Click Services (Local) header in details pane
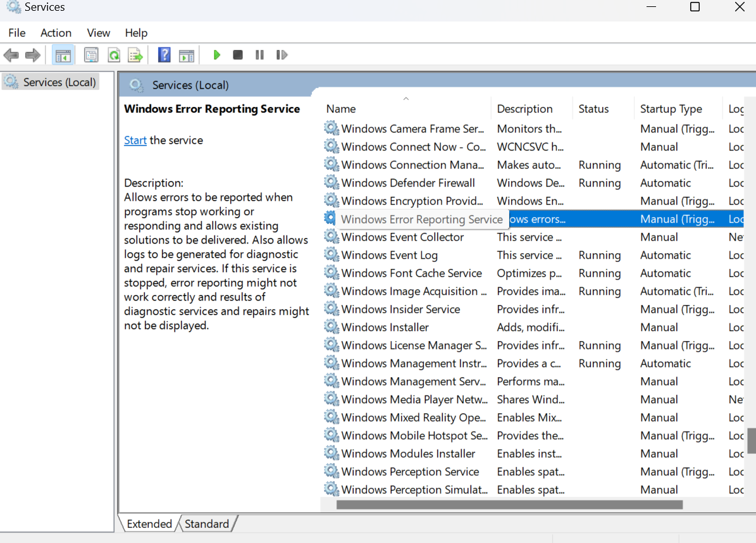The height and width of the screenshot is (543, 756). (190, 85)
